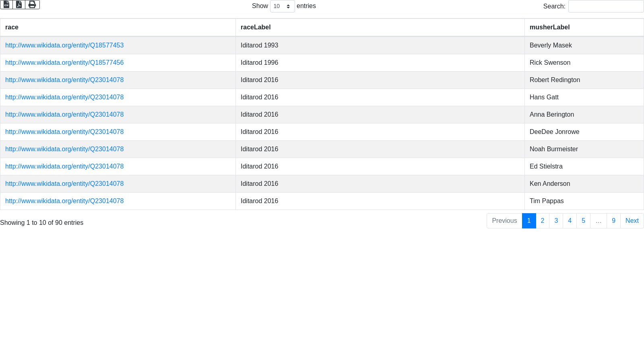Select the Iditarod 1996 cell

tap(380, 63)
